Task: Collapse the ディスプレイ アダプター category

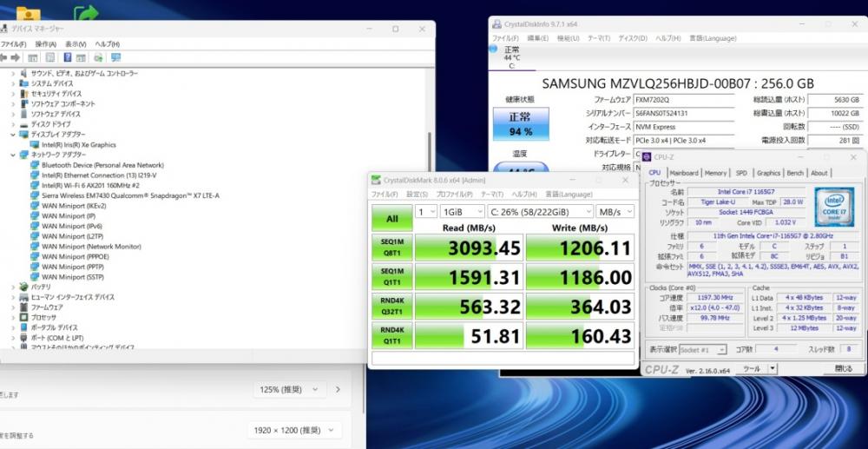Action: point(13,135)
